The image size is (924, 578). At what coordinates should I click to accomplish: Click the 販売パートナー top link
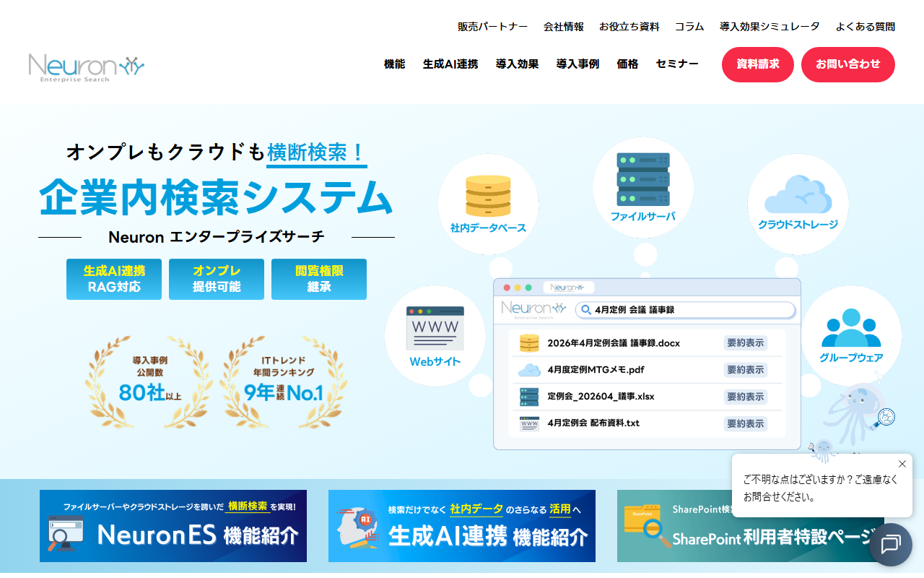tap(492, 27)
